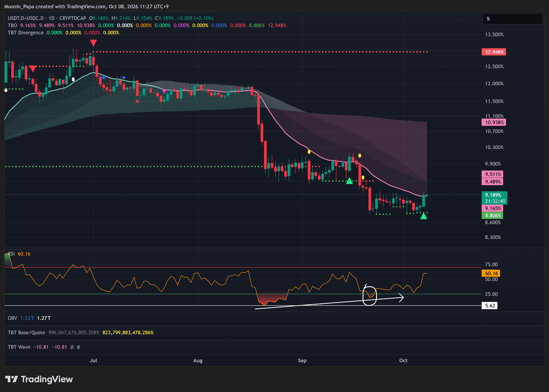Expand the TBT Base/Quote pane
The image size is (549, 392).
tap(25, 333)
